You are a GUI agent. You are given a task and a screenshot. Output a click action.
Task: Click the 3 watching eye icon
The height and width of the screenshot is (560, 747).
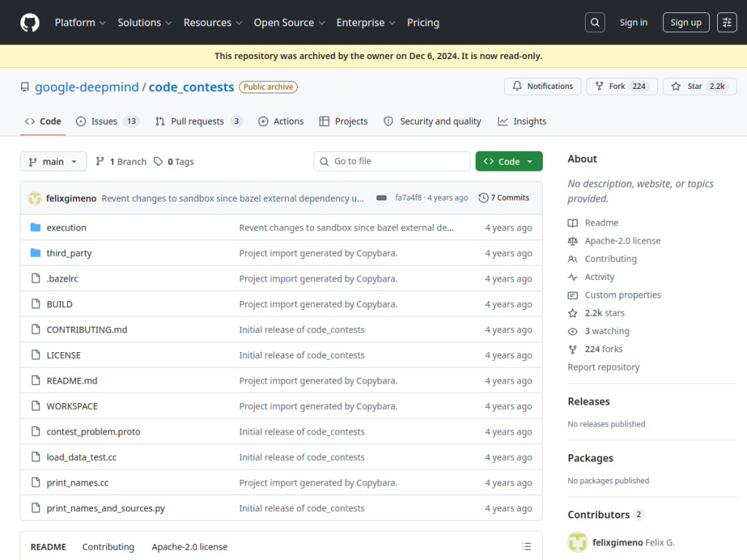click(573, 332)
